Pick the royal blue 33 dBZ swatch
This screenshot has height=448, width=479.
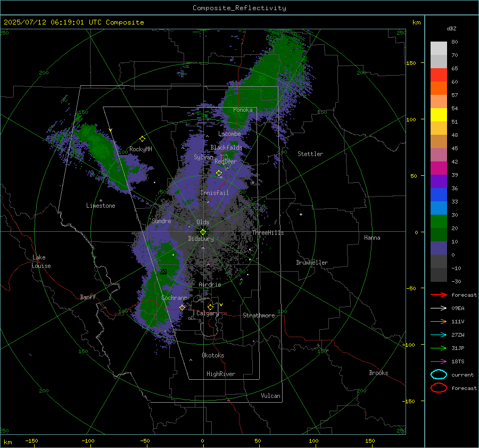[439, 194]
